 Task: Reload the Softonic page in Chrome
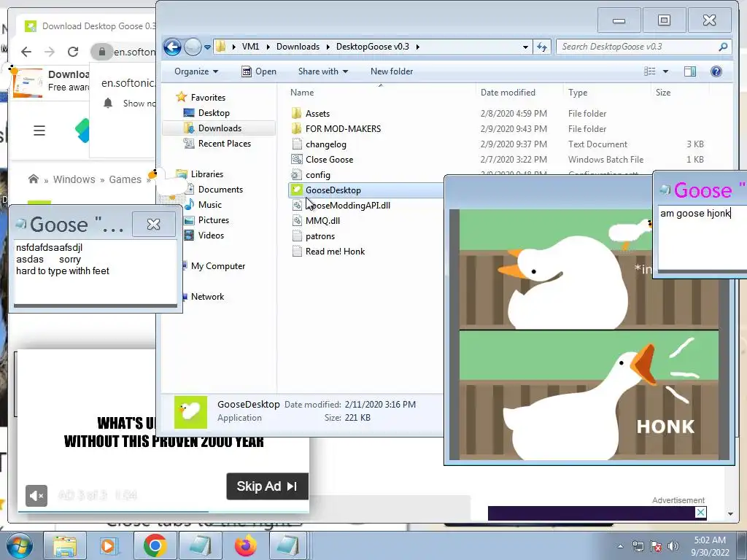click(73, 52)
